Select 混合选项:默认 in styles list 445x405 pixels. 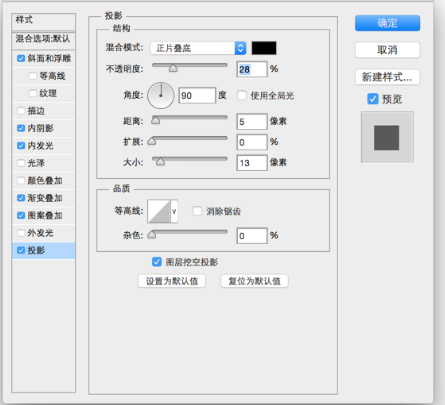[x=43, y=39]
